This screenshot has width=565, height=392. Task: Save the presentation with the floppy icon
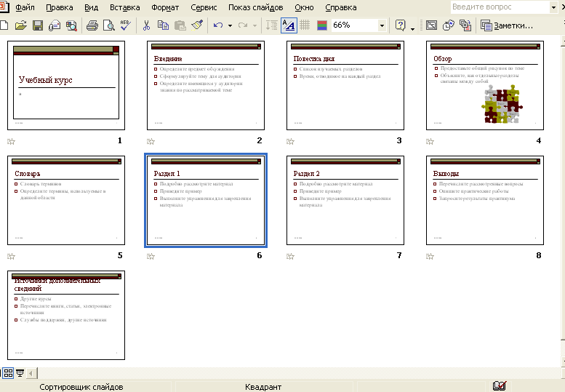(38, 25)
